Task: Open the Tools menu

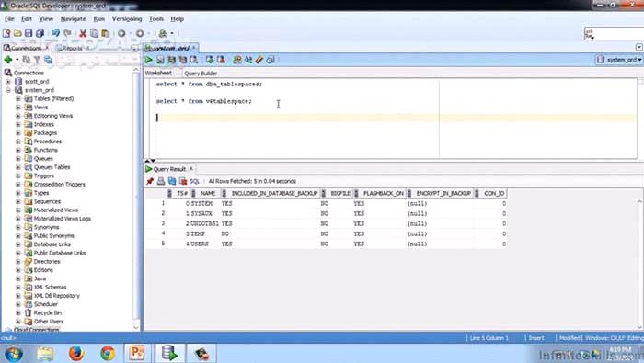Action: tap(156, 19)
